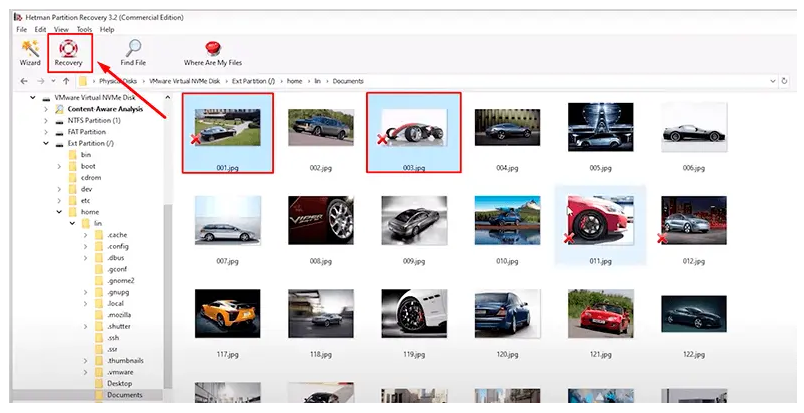Select the Desktop folder in the tree
The image size is (804, 413).
coord(119,384)
